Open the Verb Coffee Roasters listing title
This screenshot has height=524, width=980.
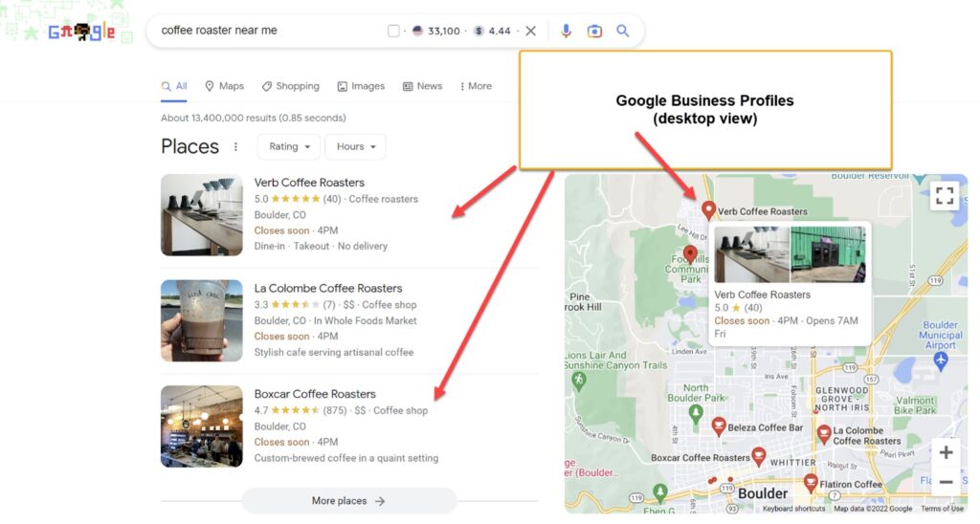[309, 183]
